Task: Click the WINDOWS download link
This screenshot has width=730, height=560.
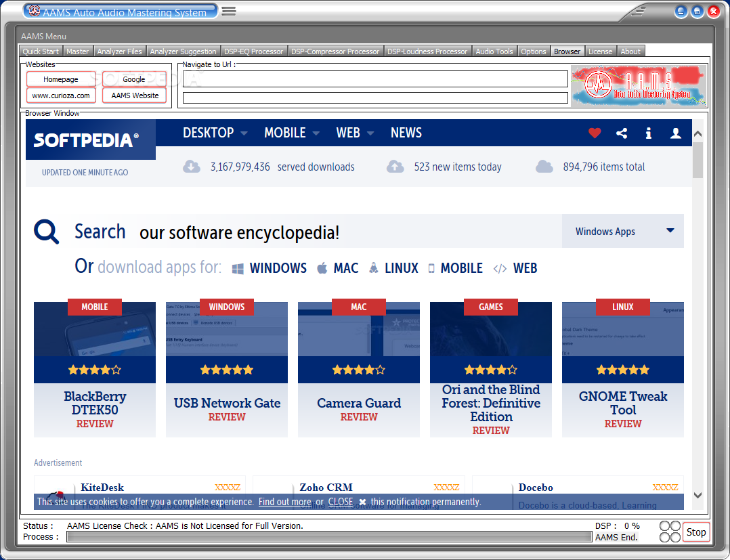Action: [278, 268]
